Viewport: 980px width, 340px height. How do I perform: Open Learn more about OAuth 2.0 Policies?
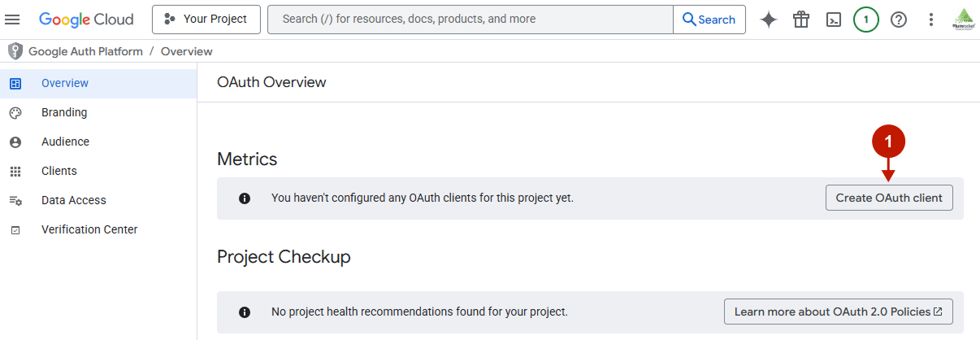(838, 312)
